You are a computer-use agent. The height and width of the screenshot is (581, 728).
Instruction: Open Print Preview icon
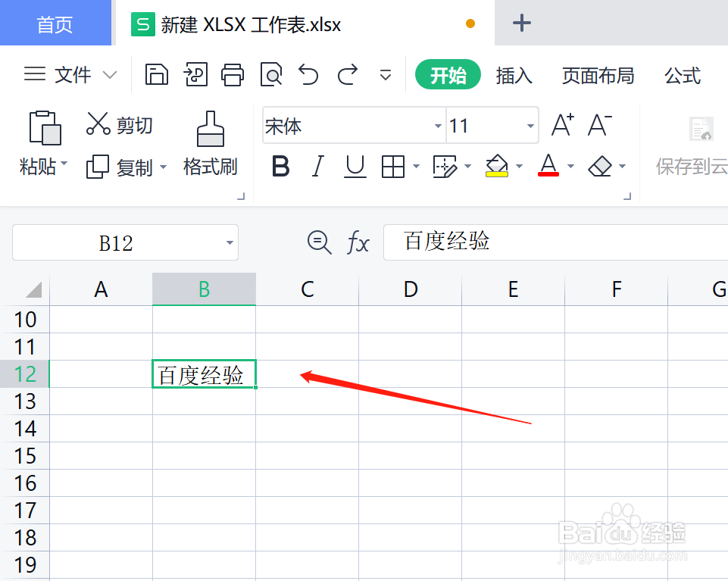[x=271, y=74]
